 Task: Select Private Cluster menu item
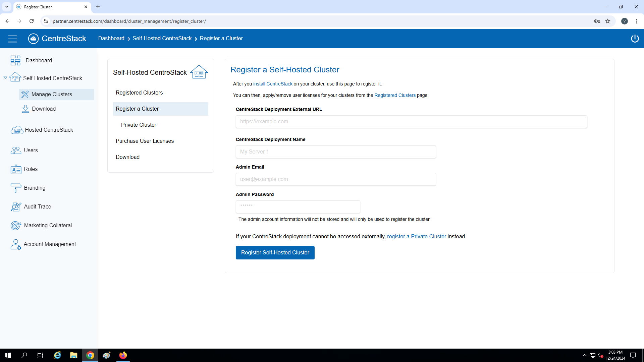[x=161, y=125]
